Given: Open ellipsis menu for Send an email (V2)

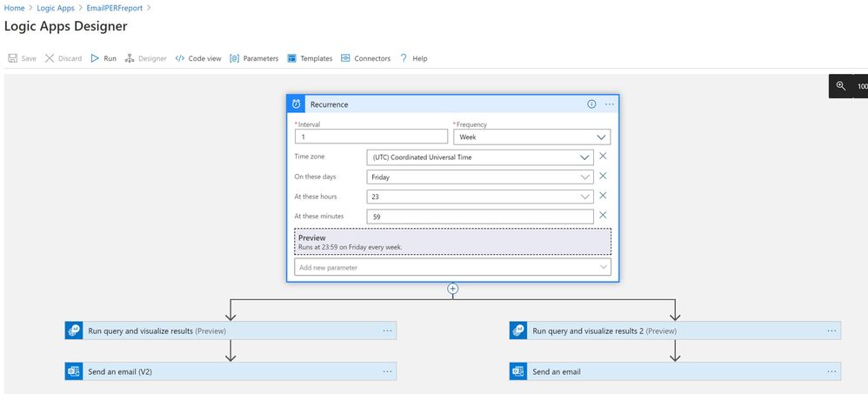Looking at the screenshot, I should point(387,371).
